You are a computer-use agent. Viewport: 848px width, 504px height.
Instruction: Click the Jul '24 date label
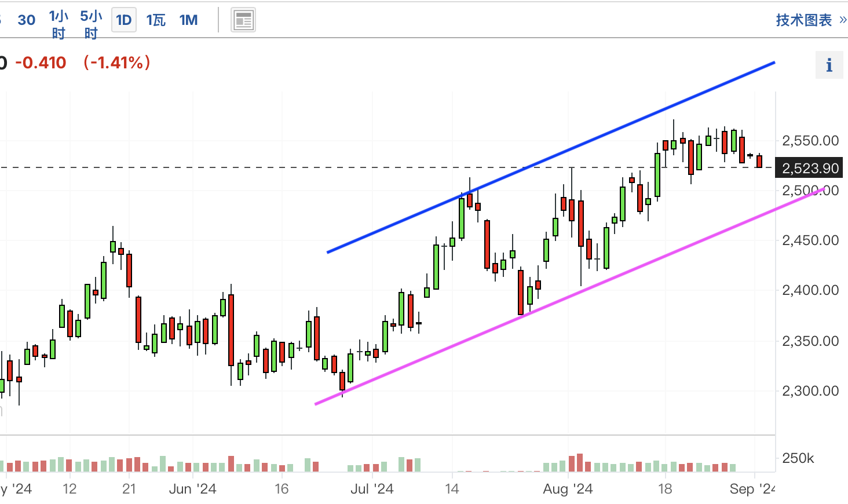coord(372,489)
